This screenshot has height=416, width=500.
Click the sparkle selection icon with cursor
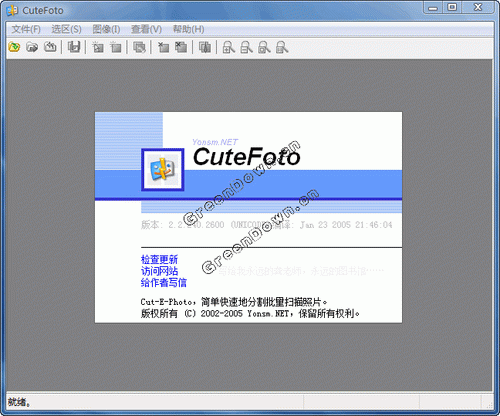pos(98,47)
